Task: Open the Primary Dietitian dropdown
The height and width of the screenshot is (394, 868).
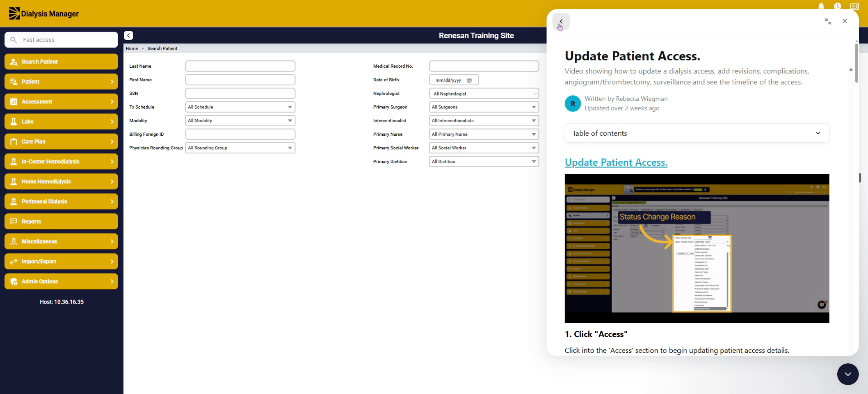Action: click(484, 161)
